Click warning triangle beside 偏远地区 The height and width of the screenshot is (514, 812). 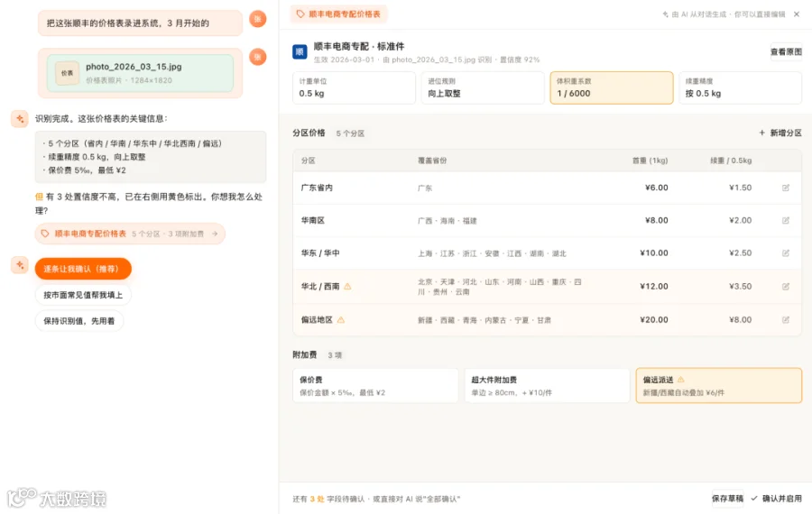[x=341, y=320]
